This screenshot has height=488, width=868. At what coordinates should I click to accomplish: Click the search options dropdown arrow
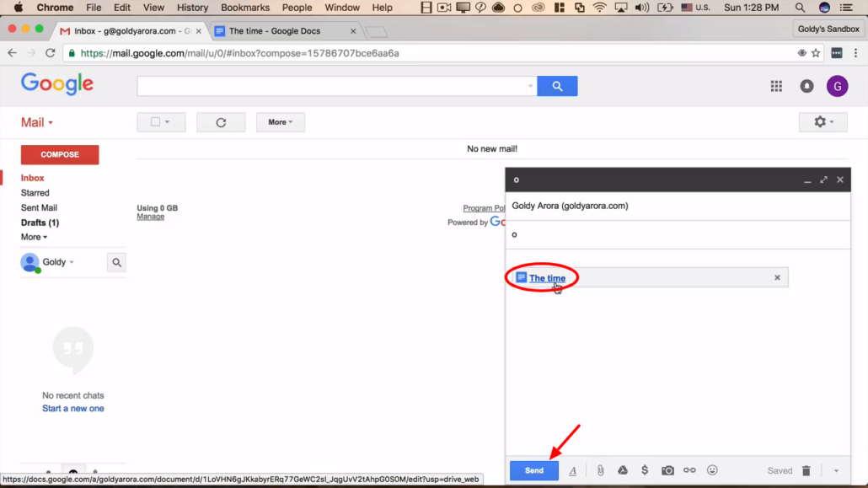coord(530,86)
